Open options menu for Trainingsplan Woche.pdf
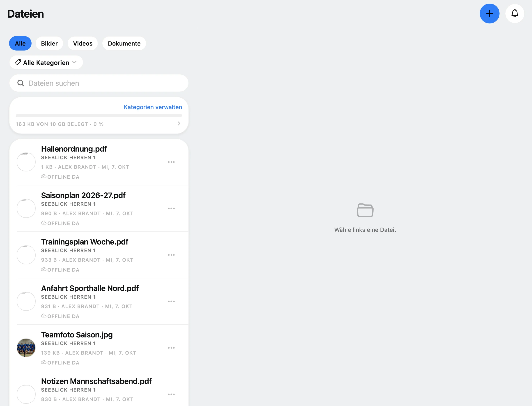The image size is (532, 406). tap(171, 255)
